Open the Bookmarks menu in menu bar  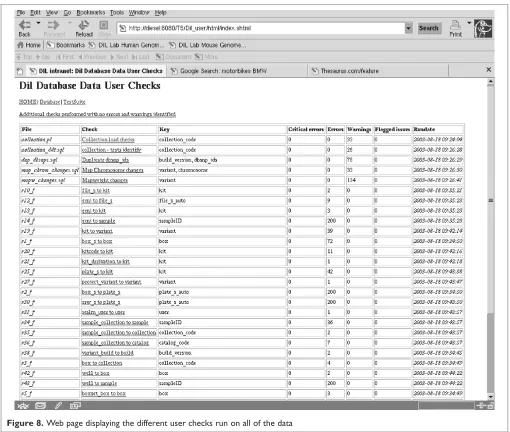tap(91, 13)
